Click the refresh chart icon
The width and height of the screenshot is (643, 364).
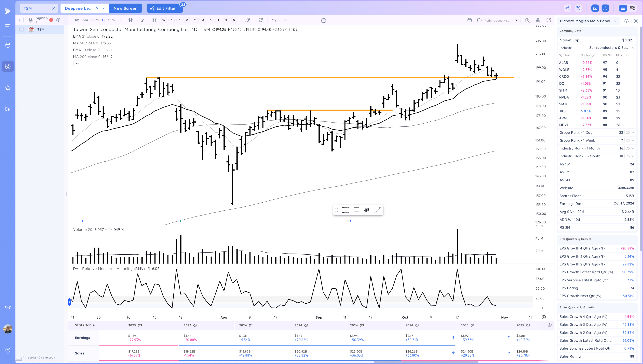(261, 20)
